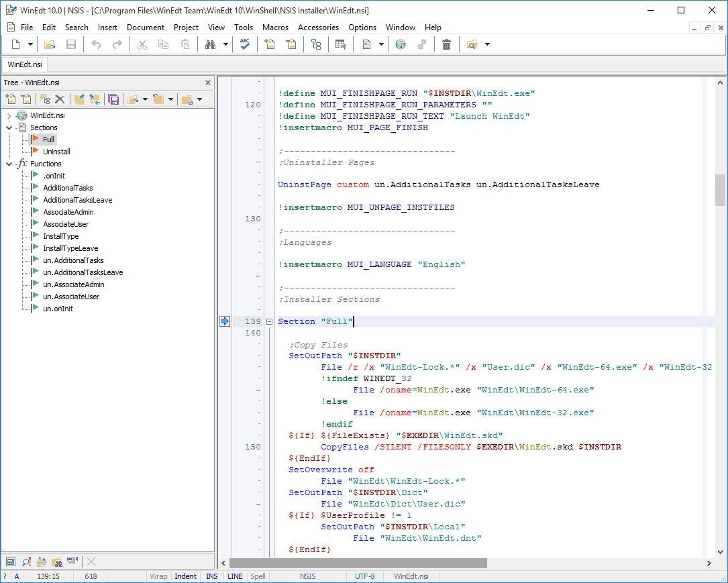Click Tree panel's remove file icon
Image resolution: width=728 pixels, height=583 pixels.
point(26,99)
